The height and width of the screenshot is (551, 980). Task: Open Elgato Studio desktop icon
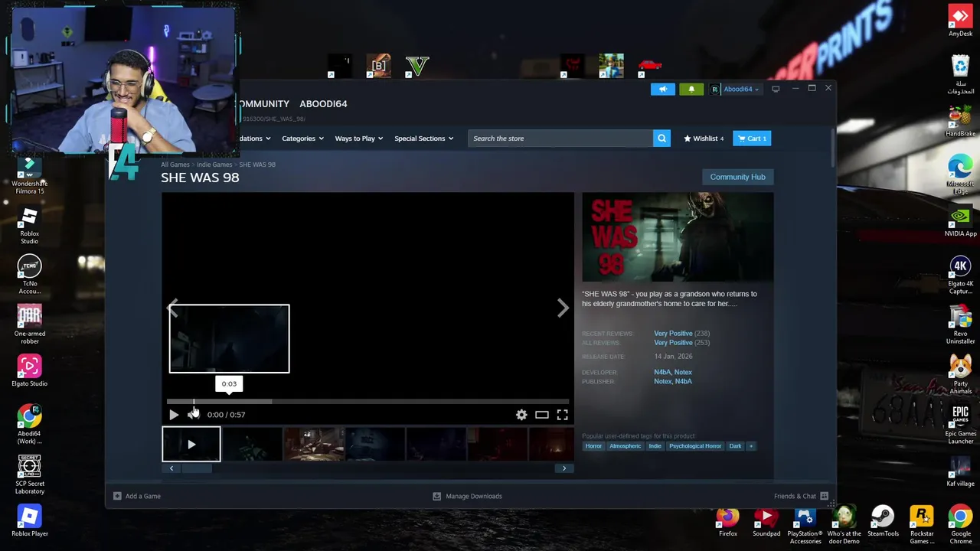30,370
